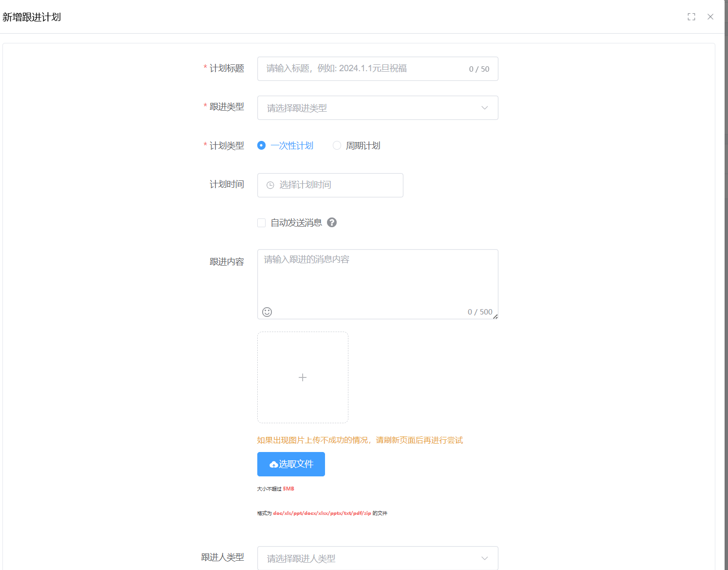
Task: Open the 跟进类型 dropdown
Action: [378, 108]
